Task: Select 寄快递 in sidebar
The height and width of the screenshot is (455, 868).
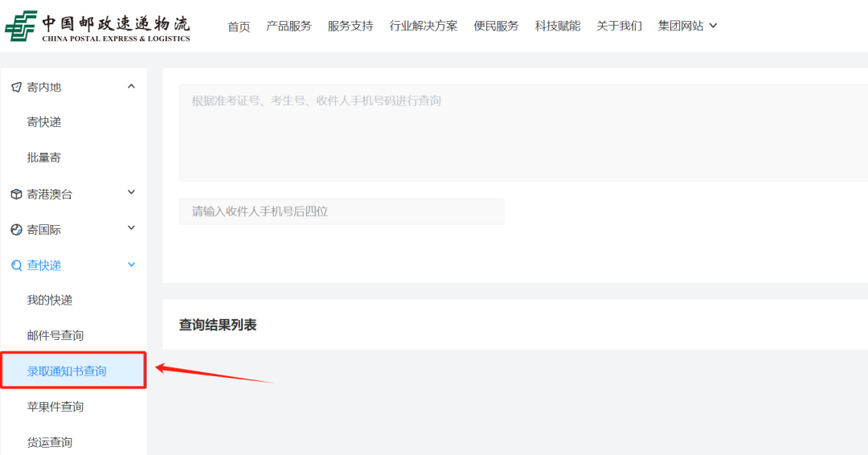Action: pyautogui.click(x=43, y=122)
